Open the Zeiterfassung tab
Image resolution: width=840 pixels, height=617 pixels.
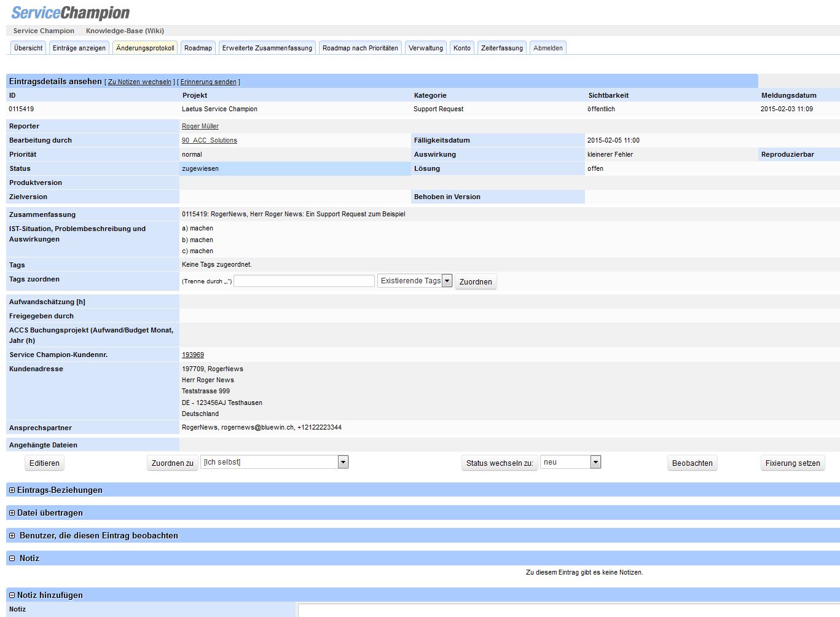[502, 48]
